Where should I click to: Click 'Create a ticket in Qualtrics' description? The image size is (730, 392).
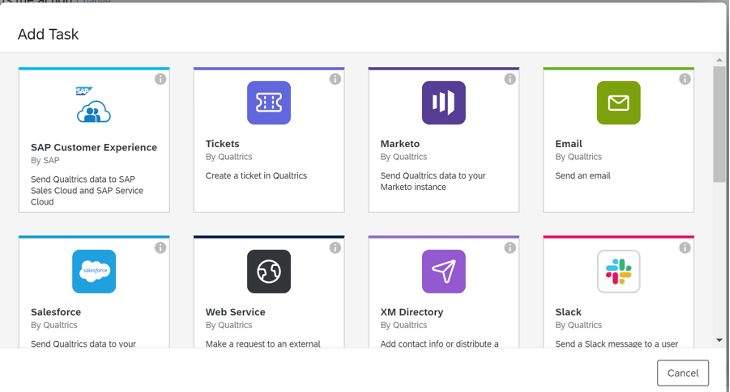256,176
